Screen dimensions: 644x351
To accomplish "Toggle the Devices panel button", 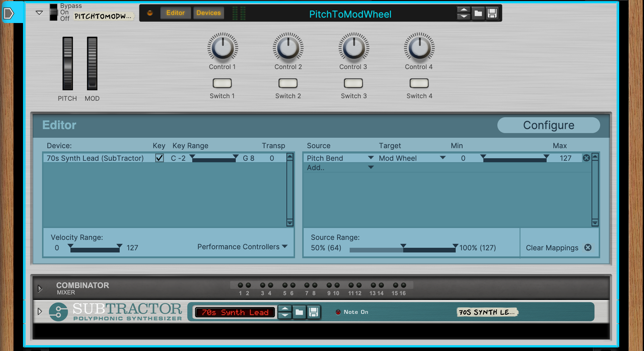I will click(208, 13).
